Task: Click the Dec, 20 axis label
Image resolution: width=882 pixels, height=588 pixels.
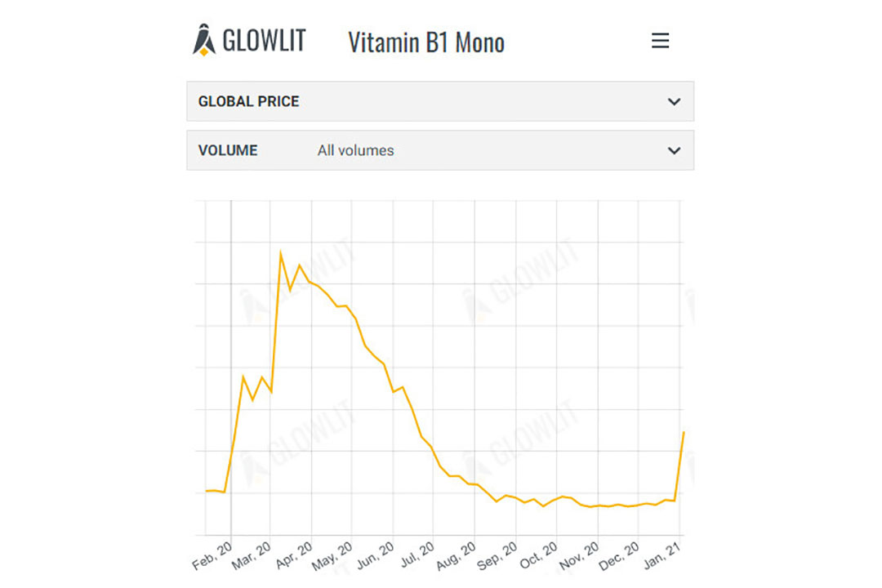Action: pyautogui.click(x=619, y=556)
